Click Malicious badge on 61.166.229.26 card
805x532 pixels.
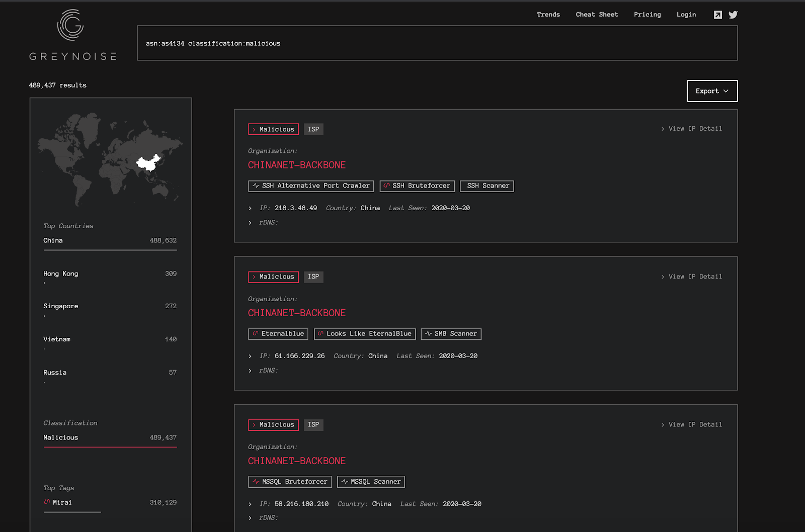click(273, 277)
